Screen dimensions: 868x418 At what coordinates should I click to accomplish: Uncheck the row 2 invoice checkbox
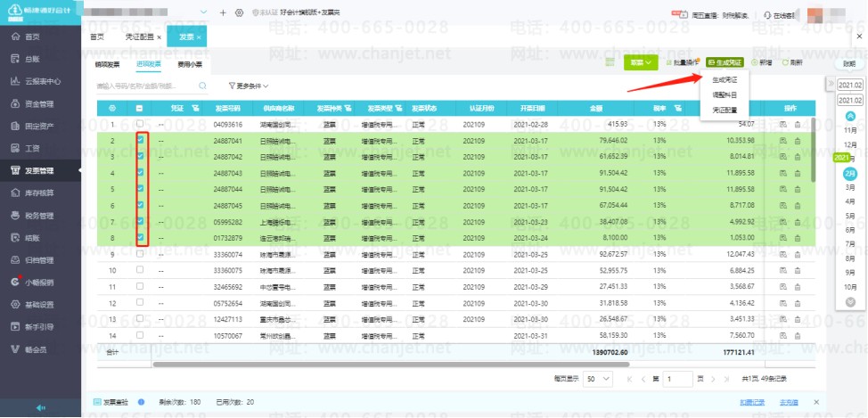pyautogui.click(x=140, y=140)
